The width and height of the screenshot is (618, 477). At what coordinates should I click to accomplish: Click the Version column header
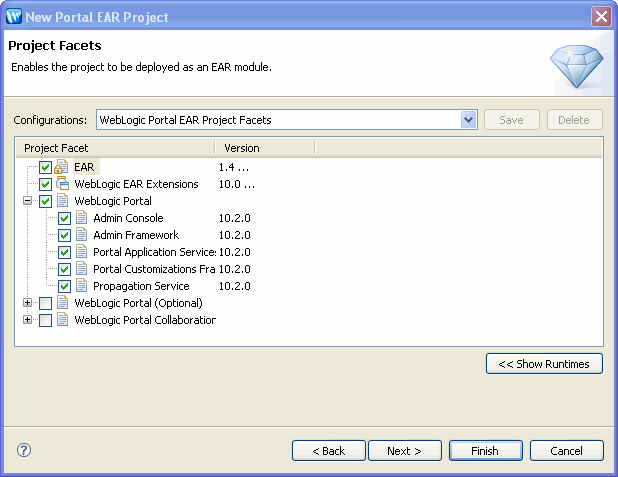click(265, 148)
